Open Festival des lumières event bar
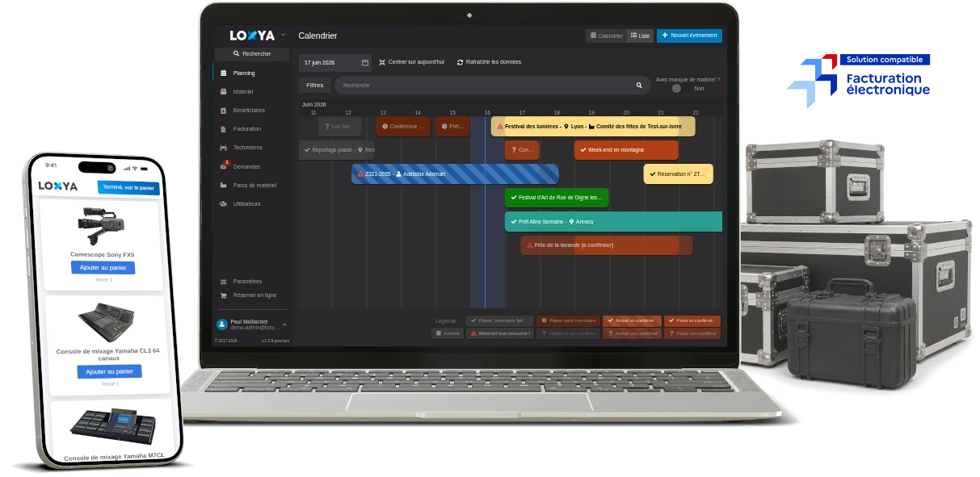Screen dimensions: 980x477 point(593,127)
